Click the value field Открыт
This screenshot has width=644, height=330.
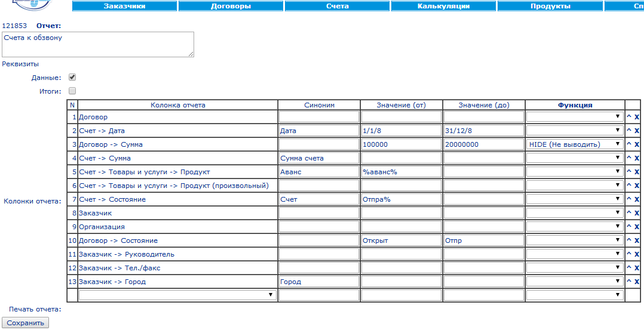(x=401, y=240)
